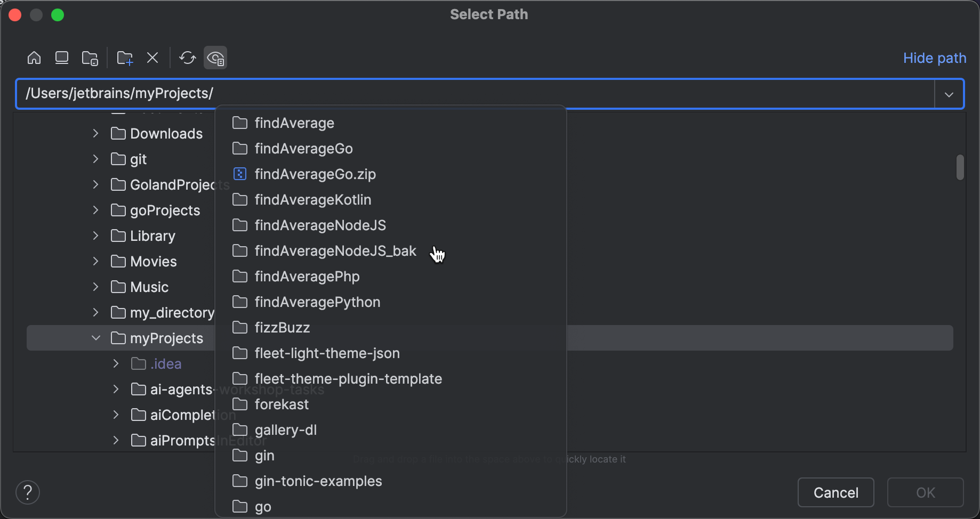Collapse the myProjects folder
This screenshot has width=980, height=519.
click(95, 337)
